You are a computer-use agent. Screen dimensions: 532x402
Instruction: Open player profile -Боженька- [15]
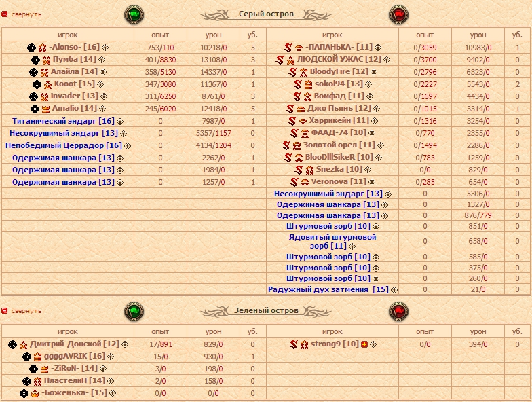pos(75,392)
